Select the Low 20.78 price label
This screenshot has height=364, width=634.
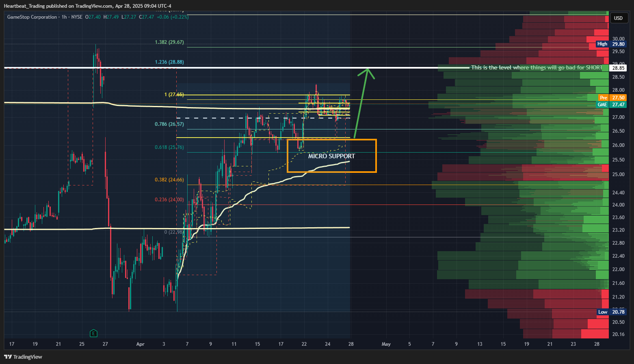coord(612,312)
